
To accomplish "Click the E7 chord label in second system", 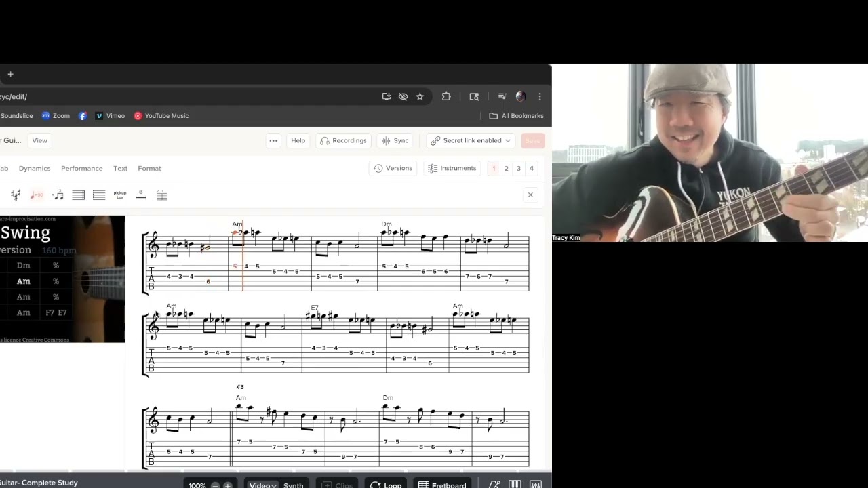I will click(315, 308).
